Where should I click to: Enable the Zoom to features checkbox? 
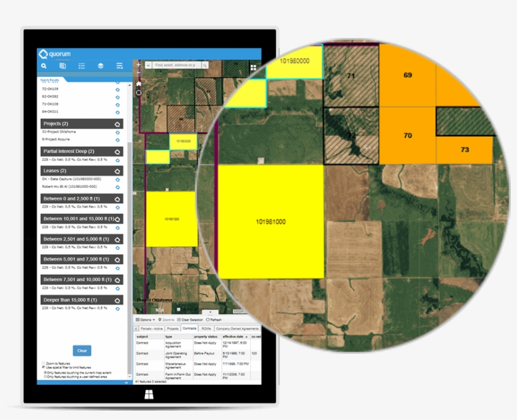(43, 364)
